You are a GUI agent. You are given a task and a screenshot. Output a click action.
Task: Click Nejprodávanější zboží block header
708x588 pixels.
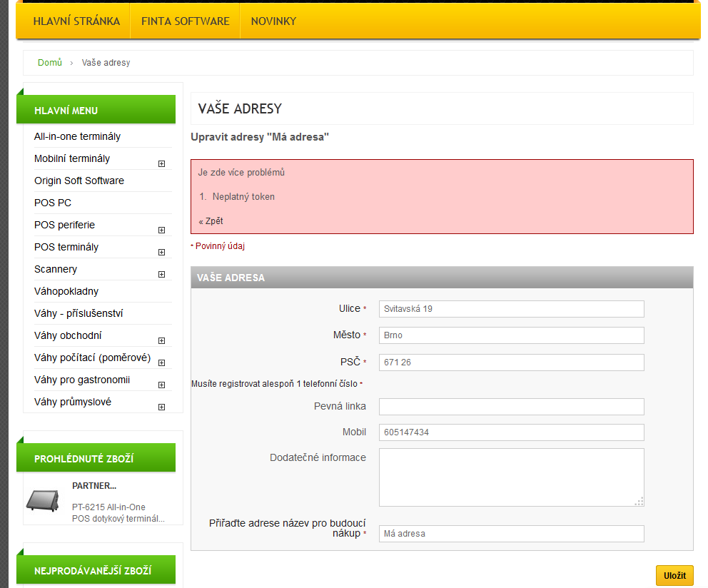click(x=96, y=569)
